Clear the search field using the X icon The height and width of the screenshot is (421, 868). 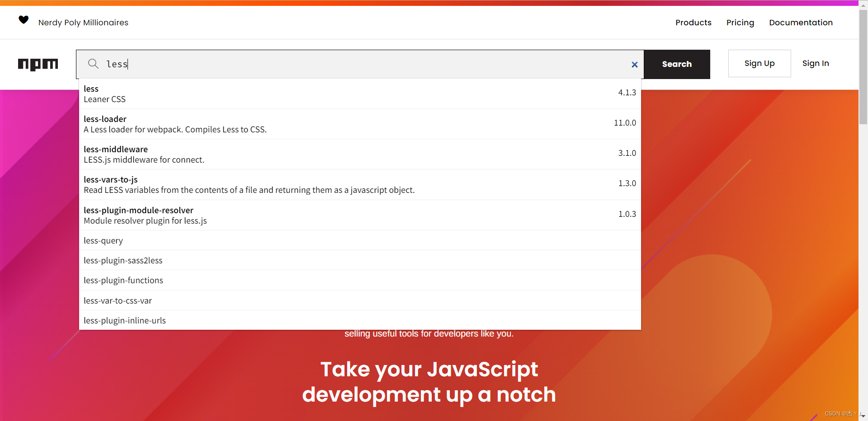point(634,65)
